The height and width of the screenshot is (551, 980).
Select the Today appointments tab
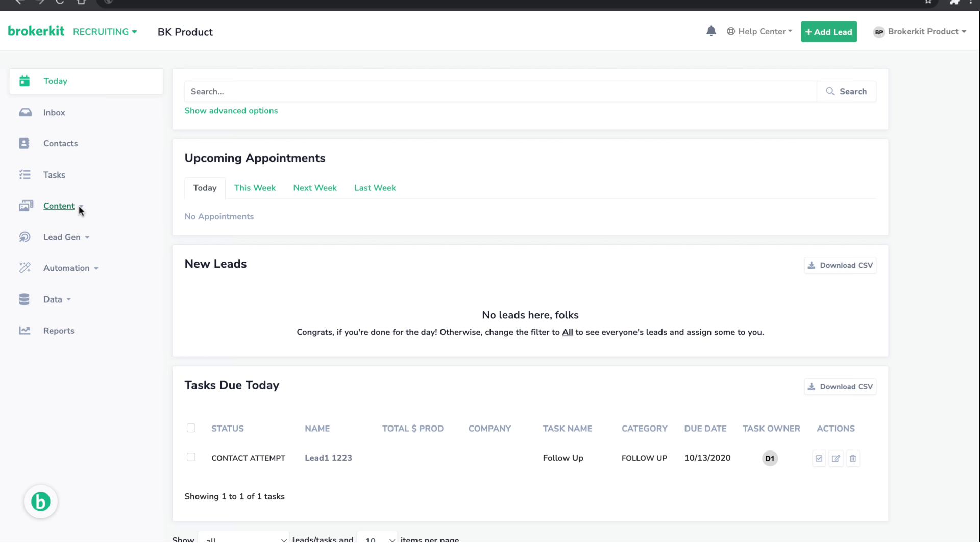pyautogui.click(x=205, y=188)
